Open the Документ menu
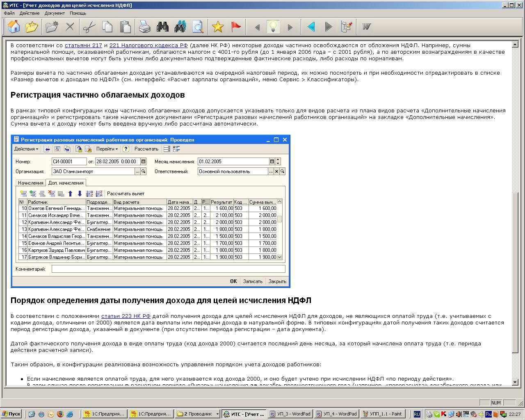Screen dimensions: 525x420 (55, 13)
